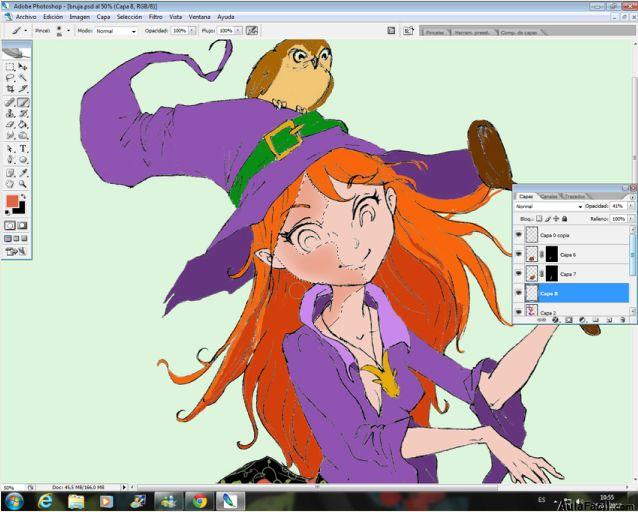Open the Flujo slider arrow
638x512 pixels.
pyautogui.click(x=238, y=31)
